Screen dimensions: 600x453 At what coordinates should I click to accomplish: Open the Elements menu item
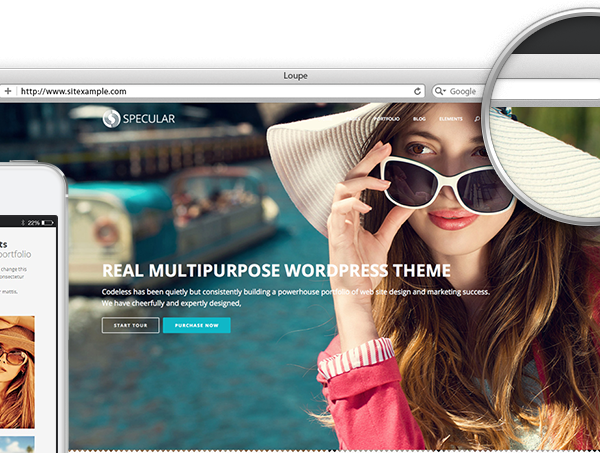point(451,119)
